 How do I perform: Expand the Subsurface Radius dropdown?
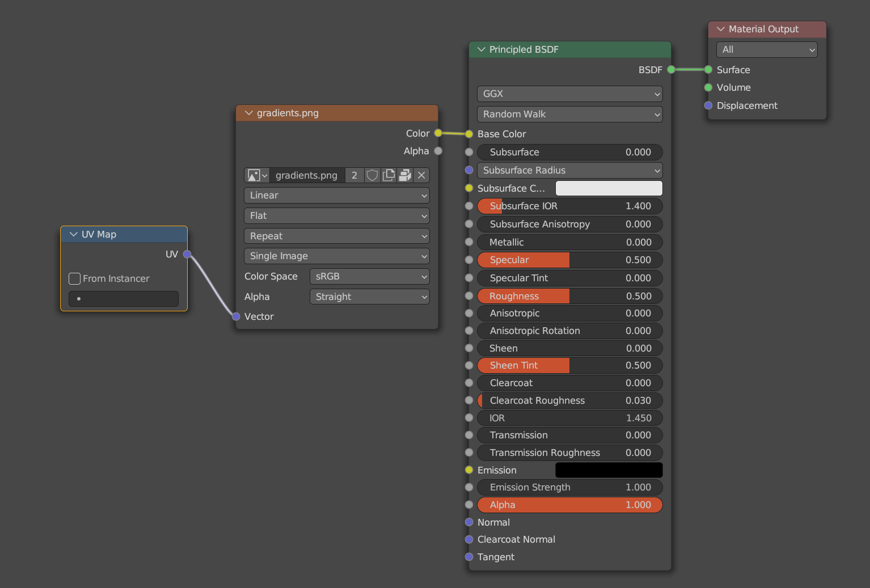pos(570,170)
